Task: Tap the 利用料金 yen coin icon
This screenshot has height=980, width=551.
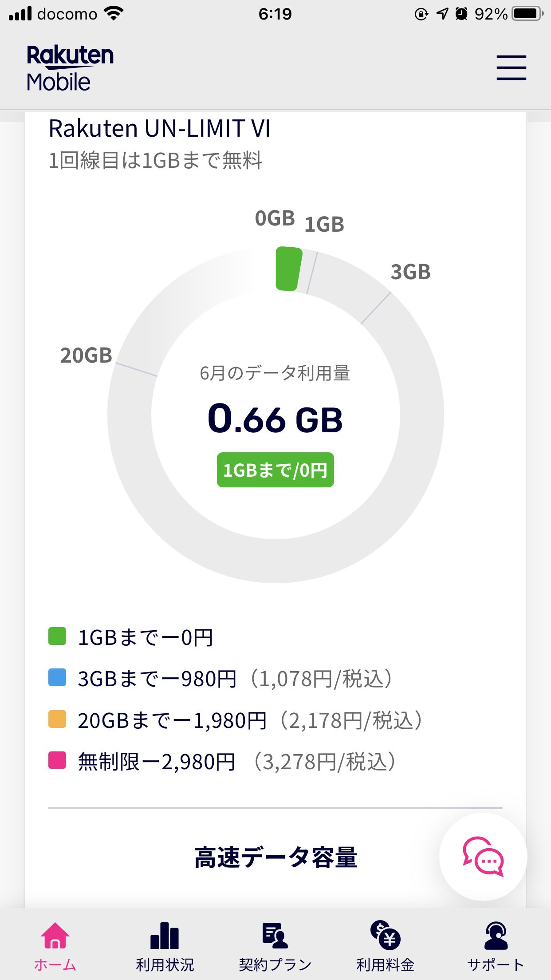Action: [385, 935]
